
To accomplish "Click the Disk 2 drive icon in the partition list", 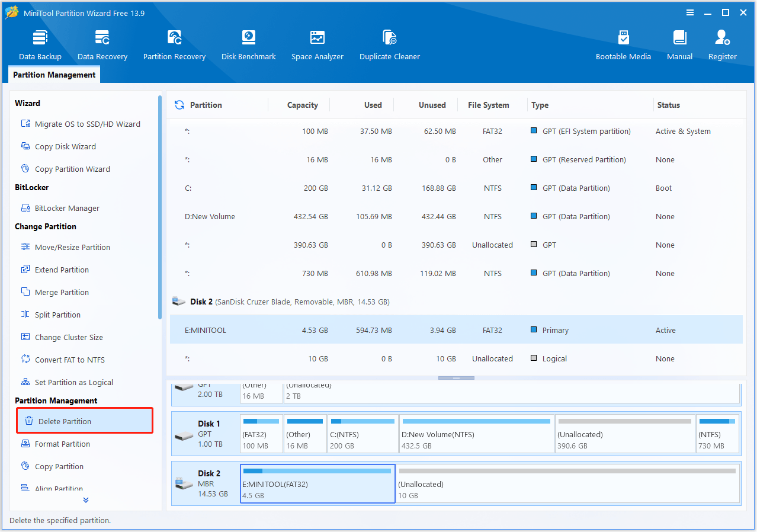I will [x=178, y=302].
